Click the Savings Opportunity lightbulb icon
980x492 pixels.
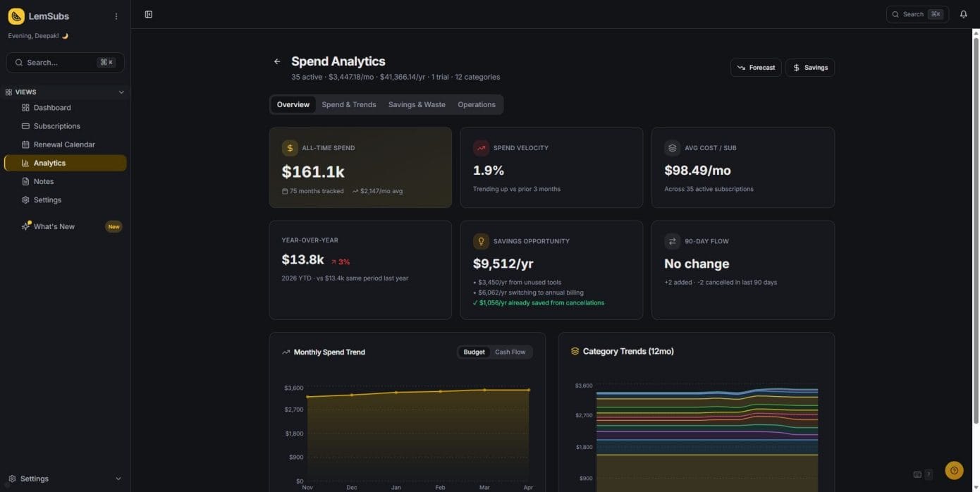[482, 241]
